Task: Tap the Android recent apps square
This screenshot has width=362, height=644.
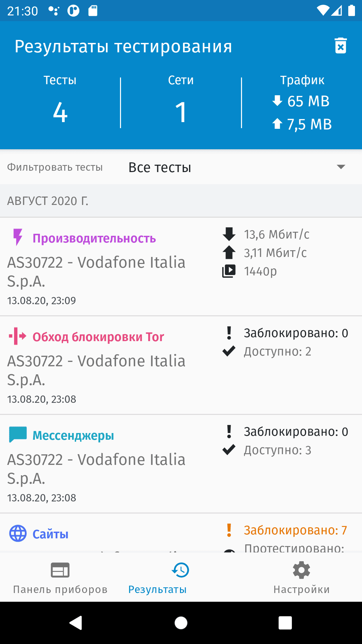Action: (x=285, y=623)
